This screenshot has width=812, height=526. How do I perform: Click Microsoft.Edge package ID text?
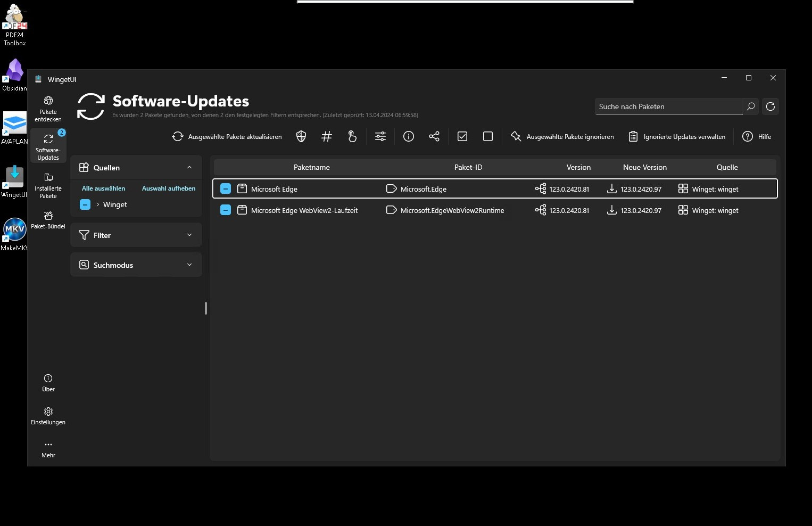424,189
